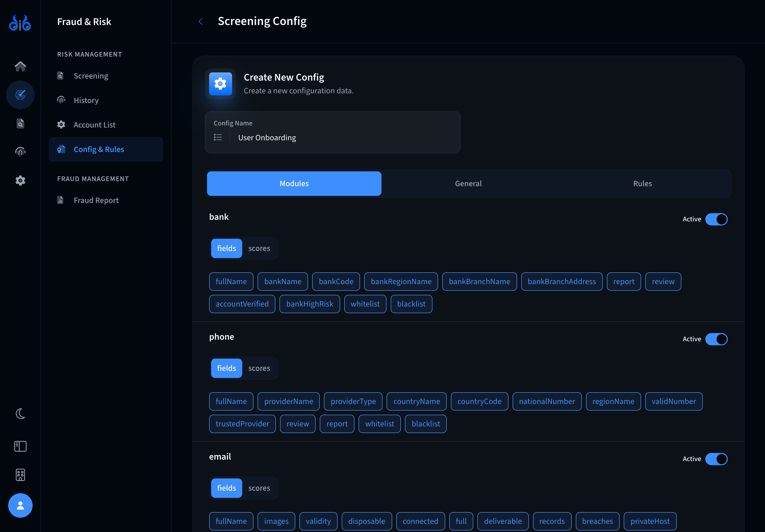Toggle dark mode with the moon icon
This screenshot has width=765, height=532.
(x=20, y=414)
